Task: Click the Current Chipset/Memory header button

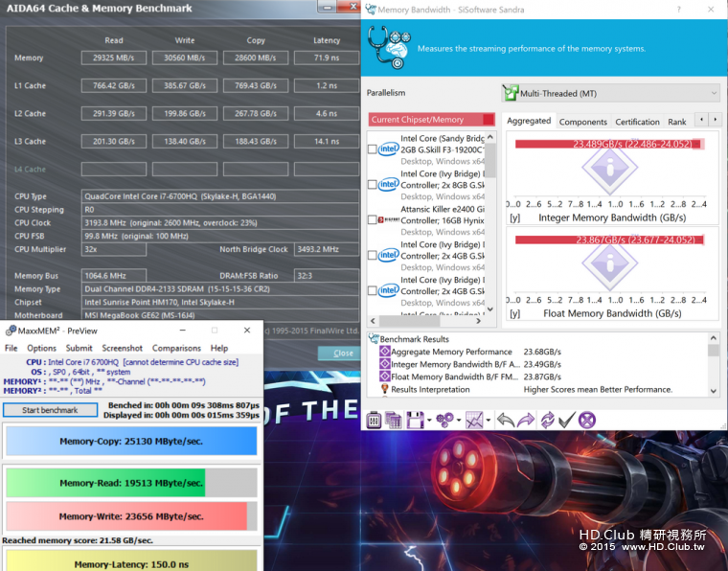Action: click(x=432, y=120)
